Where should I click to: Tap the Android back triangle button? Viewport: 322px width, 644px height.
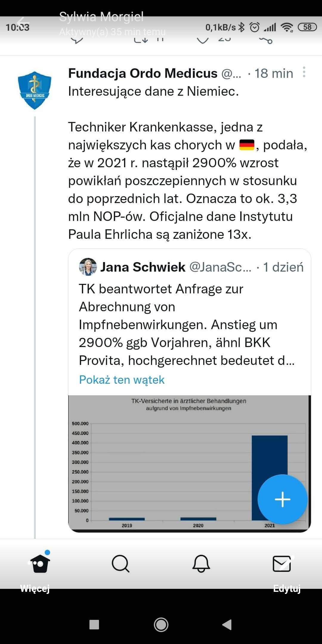click(227, 624)
